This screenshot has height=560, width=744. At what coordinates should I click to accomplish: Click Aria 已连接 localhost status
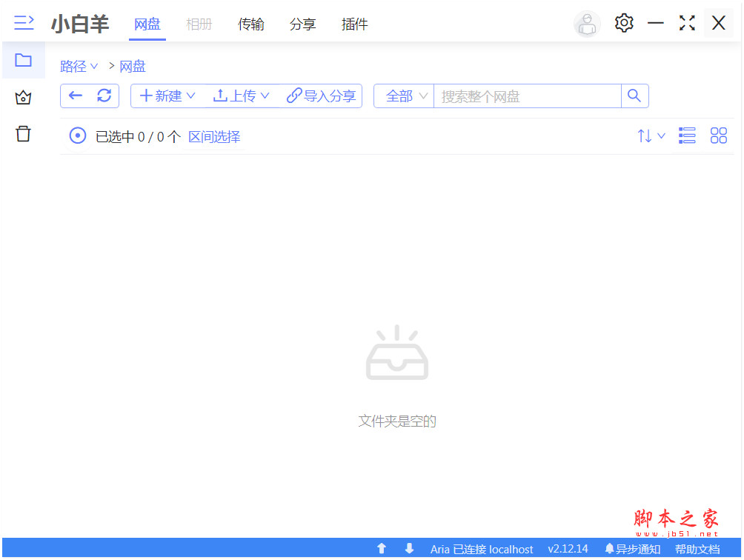click(x=482, y=549)
